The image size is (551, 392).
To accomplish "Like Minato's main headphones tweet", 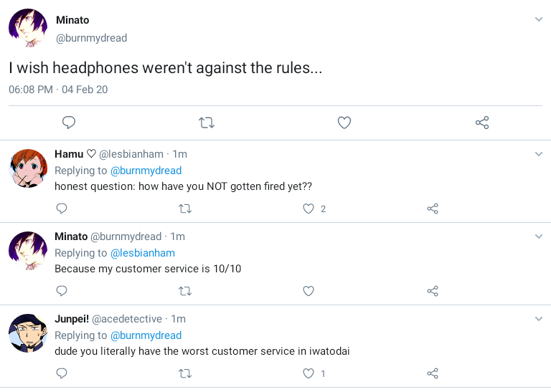I will pyautogui.click(x=344, y=123).
